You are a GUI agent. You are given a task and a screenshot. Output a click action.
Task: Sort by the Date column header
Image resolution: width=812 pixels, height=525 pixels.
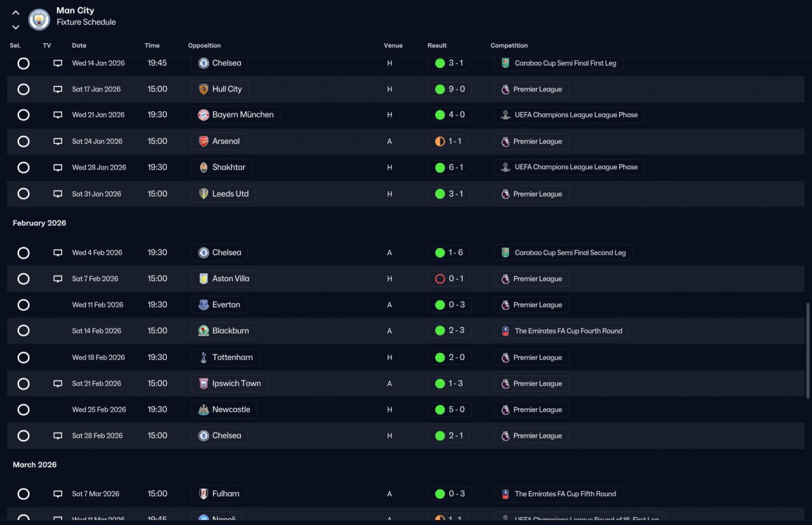pyautogui.click(x=79, y=46)
